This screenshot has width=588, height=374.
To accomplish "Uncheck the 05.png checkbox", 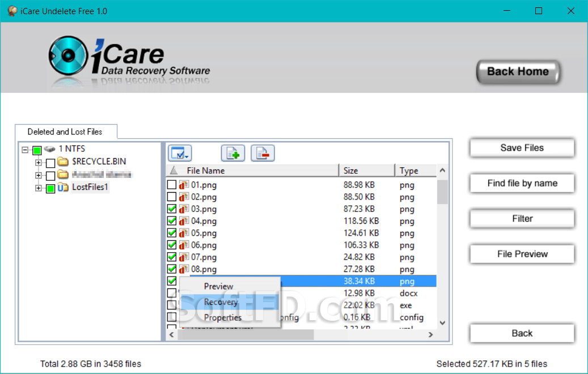I will 172,233.
